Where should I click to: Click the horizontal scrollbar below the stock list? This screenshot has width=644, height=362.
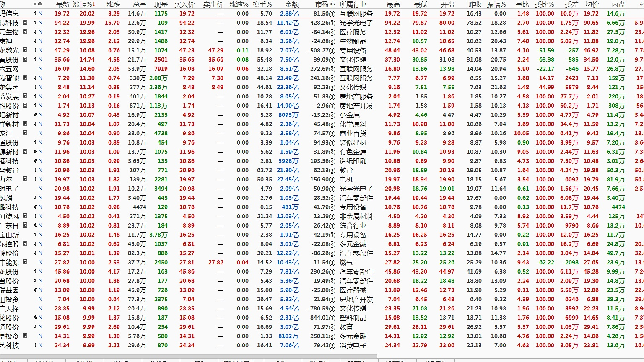coord(189,357)
